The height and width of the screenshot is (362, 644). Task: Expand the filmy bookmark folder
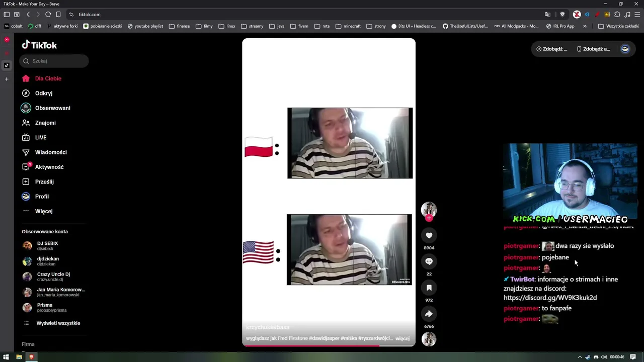click(x=204, y=26)
